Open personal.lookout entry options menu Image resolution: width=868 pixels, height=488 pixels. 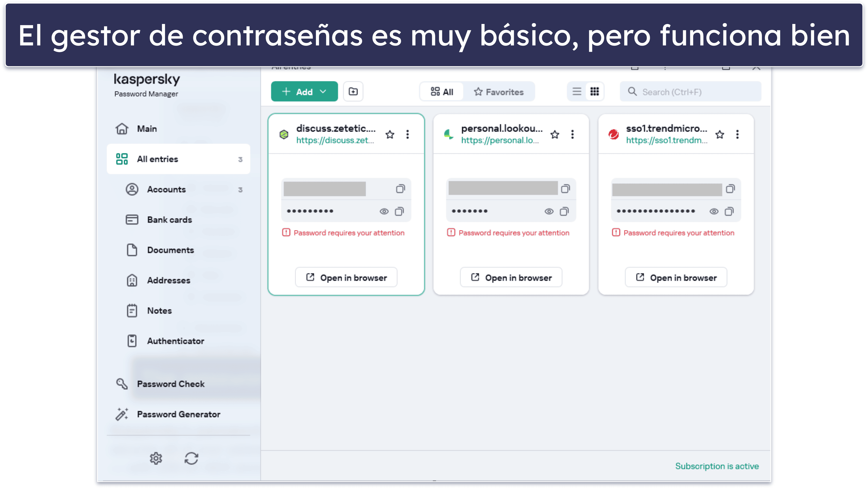[x=572, y=135]
